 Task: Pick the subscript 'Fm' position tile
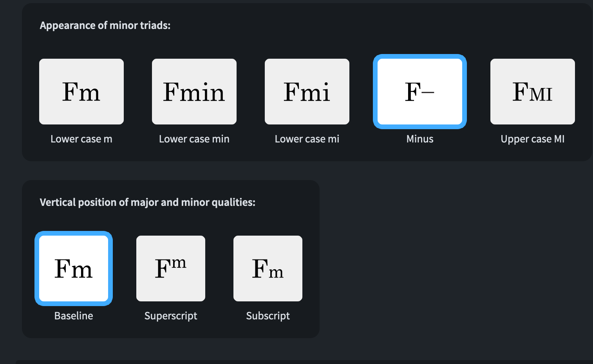[268, 268]
